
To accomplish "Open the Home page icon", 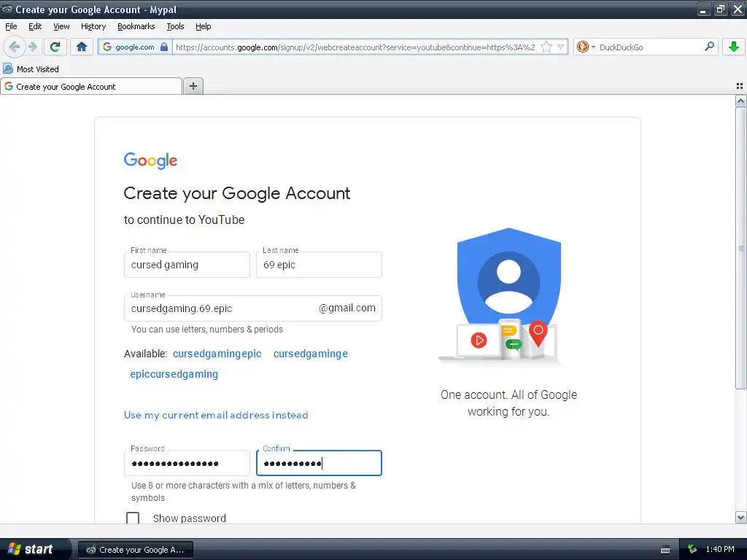I will [x=82, y=47].
